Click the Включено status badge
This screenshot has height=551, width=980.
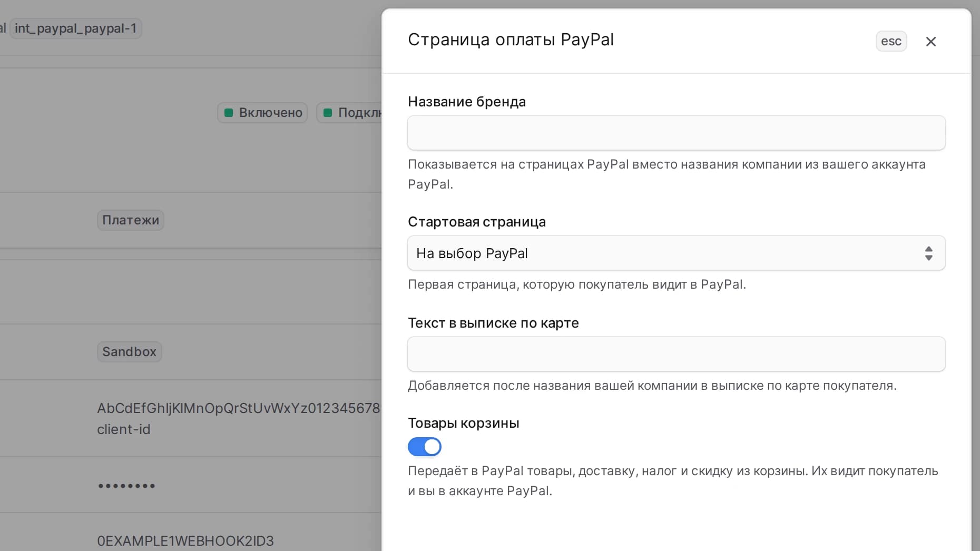click(262, 113)
